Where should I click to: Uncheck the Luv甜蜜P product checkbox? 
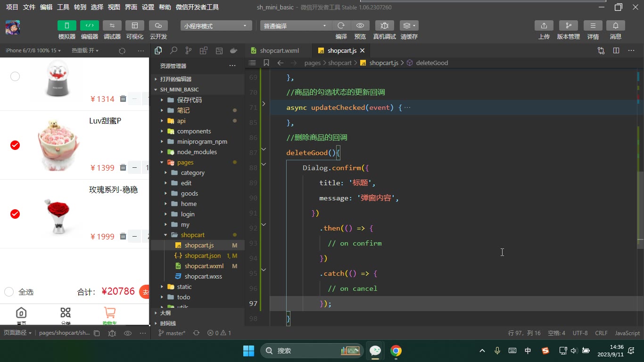15,145
